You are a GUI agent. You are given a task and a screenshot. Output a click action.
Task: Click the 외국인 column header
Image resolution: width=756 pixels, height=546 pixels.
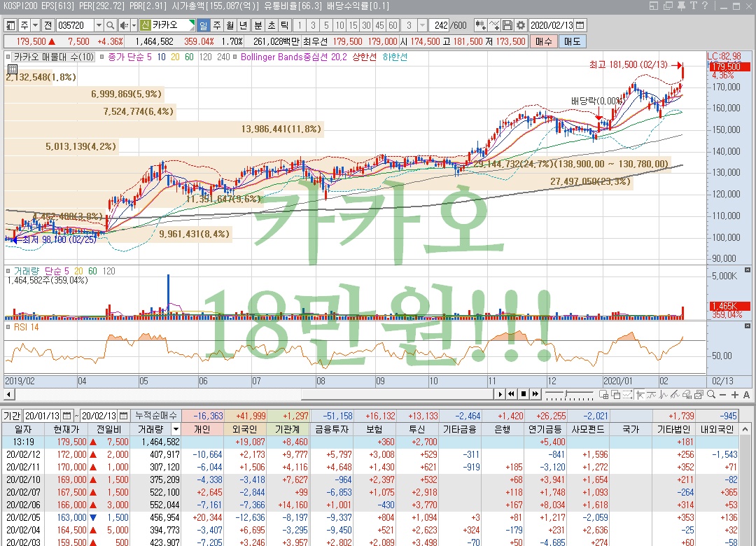click(x=244, y=429)
